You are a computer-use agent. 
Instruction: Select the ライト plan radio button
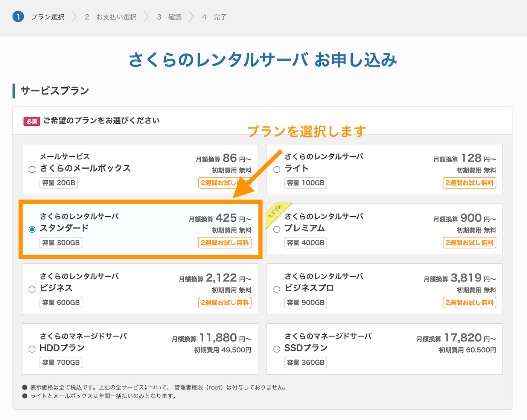[x=277, y=170]
